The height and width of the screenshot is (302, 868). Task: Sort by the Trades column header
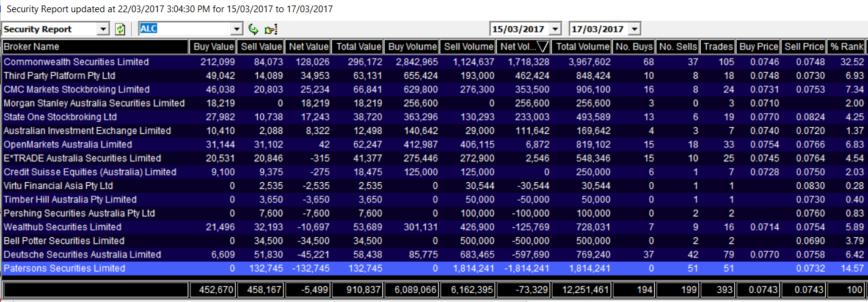pos(718,46)
